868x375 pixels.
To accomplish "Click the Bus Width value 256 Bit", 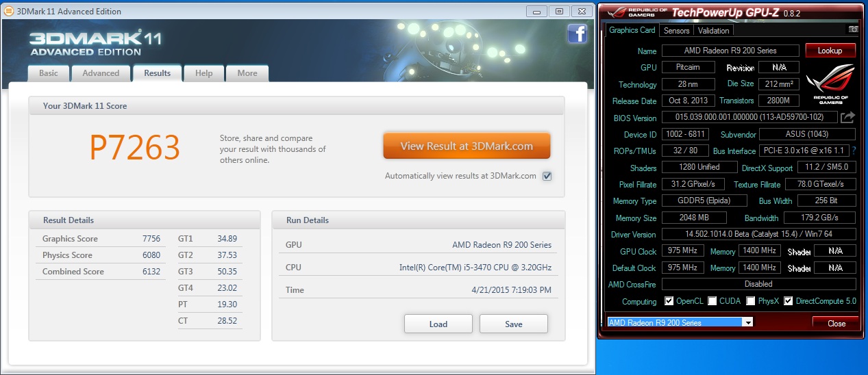I will pos(827,201).
